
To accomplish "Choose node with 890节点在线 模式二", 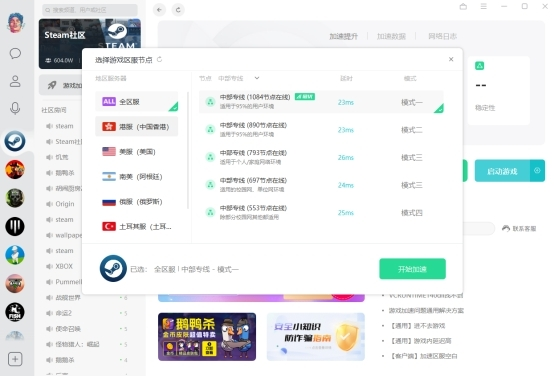I will click(321, 130).
